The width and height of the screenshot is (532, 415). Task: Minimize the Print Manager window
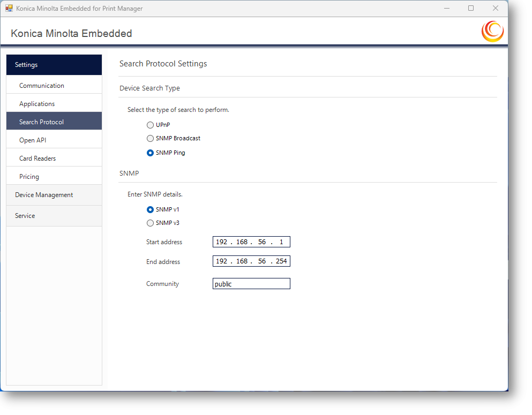[x=447, y=8]
